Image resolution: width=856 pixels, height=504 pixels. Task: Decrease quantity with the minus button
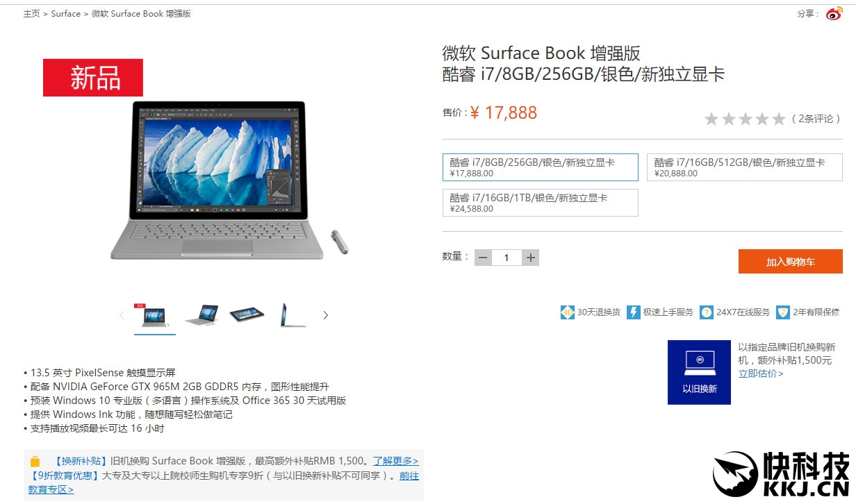click(x=483, y=258)
